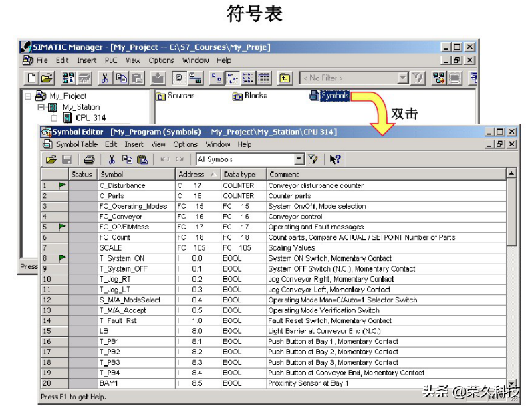Screen dimensions: 532x410
Task: Select the Blocks folder icon
Action: (237, 96)
